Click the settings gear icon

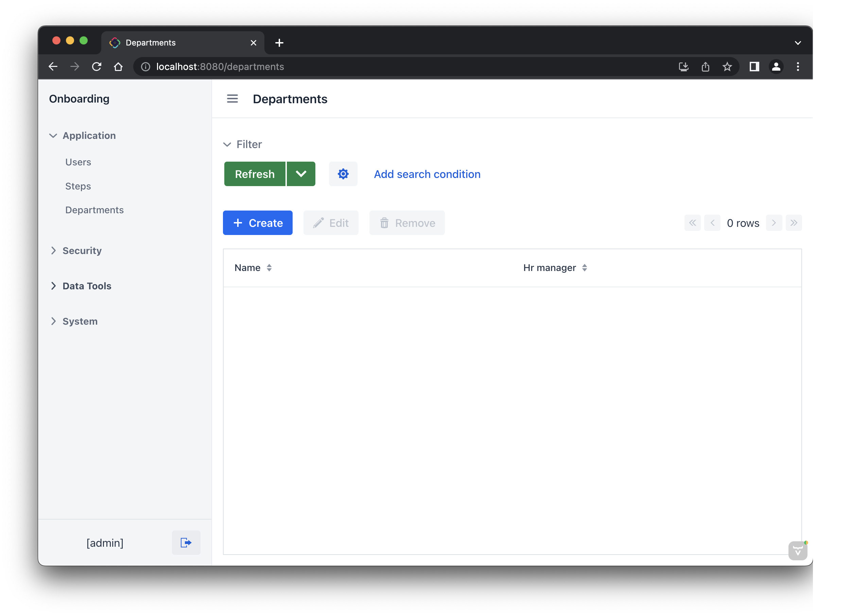pos(343,174)
